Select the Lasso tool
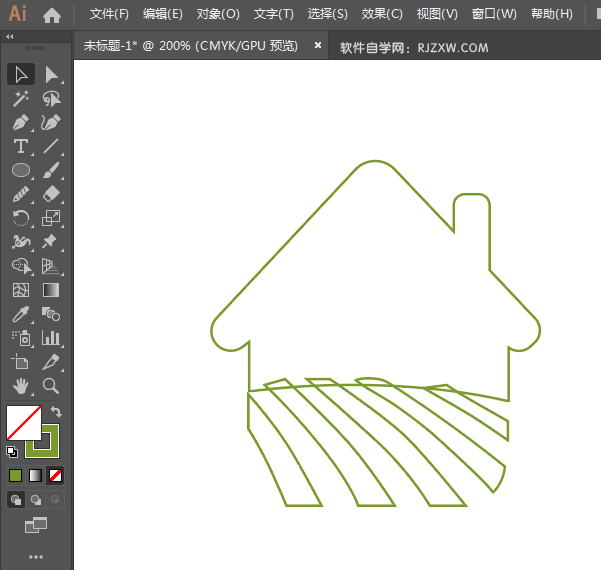601x570 pixels. (x=51, y=99)
